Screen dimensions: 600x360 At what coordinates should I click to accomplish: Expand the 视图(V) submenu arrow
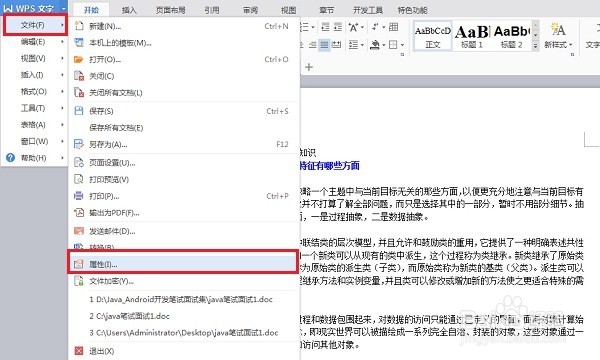pyautogui.click(x=62, y=58)
